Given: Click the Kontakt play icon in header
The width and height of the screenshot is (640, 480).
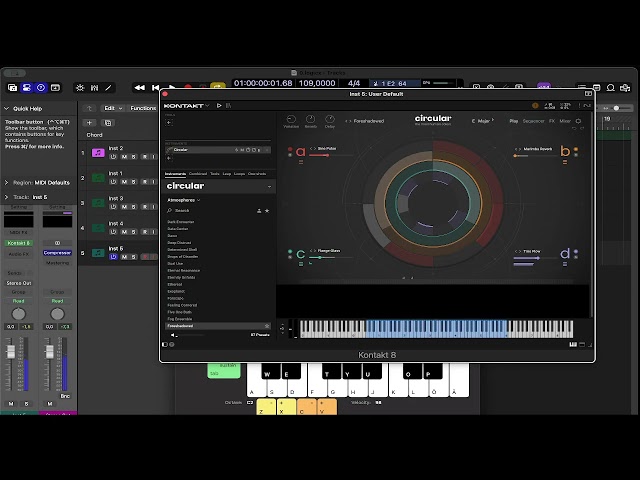Looking at the screenshot, I should [219, 106].
